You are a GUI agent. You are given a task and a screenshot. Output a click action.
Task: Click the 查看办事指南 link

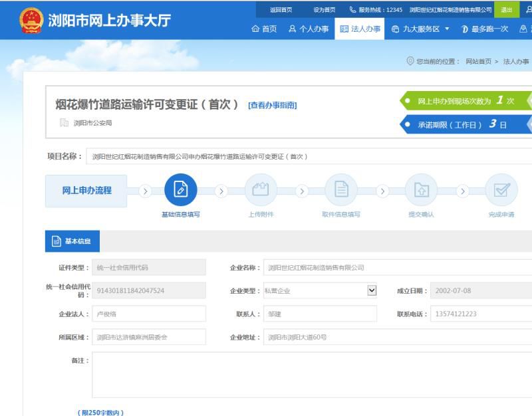(273, 105)
